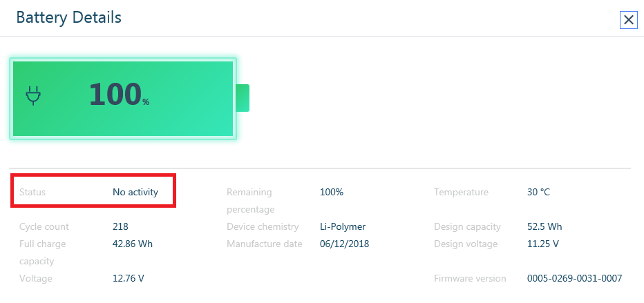
Task: Close the Battery Details dialog
Action: (628, 20)
